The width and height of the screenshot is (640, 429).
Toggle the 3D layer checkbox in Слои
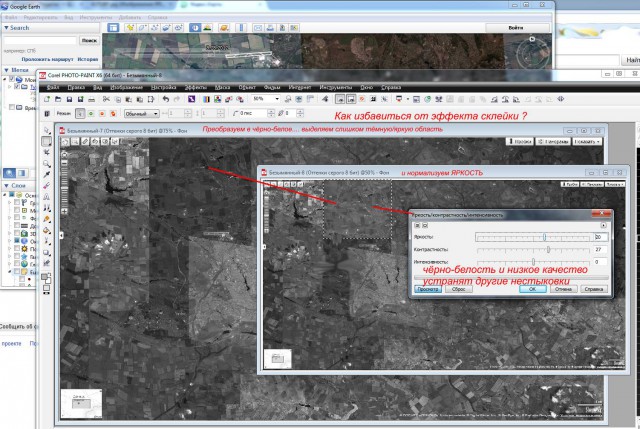pyautogui.click(x=17, y=233)
